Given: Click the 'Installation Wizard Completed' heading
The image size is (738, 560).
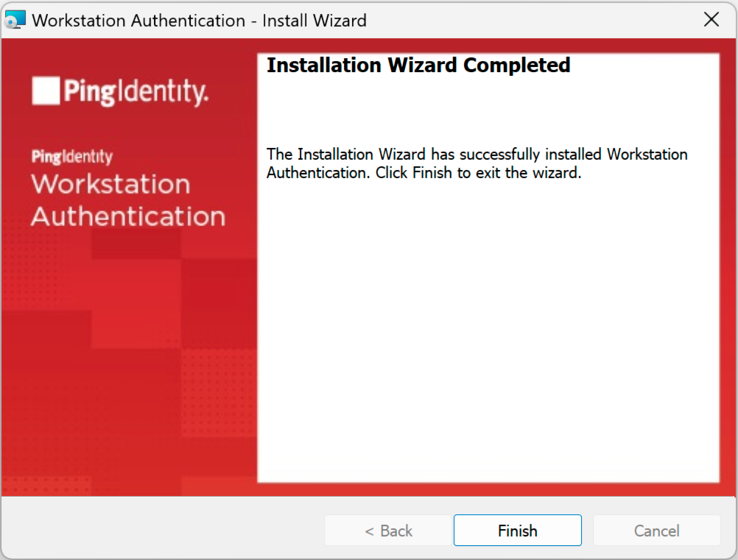Looking at the screenshot, I should pyautogui.click(x=418, y=65).
